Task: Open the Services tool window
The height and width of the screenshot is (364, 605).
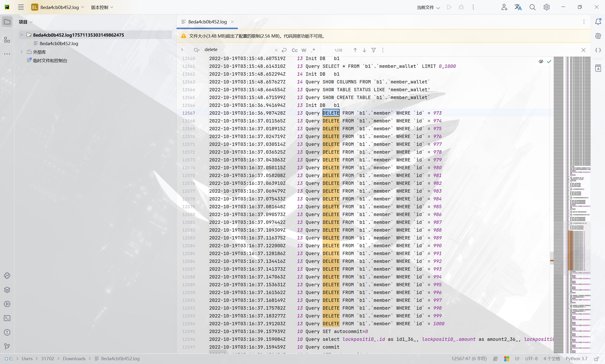Action: (7, 304)
